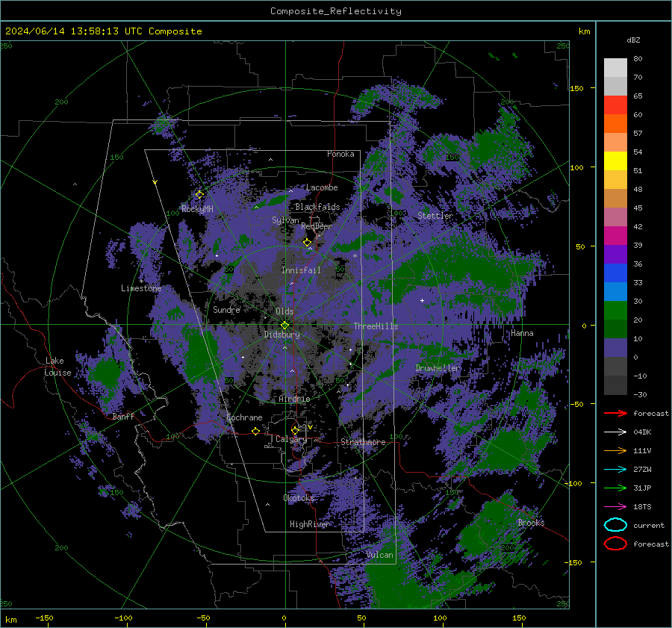Click the red forecast arrow in legend
The height and width of the screenshot is (628, 672).
point(615,413)
